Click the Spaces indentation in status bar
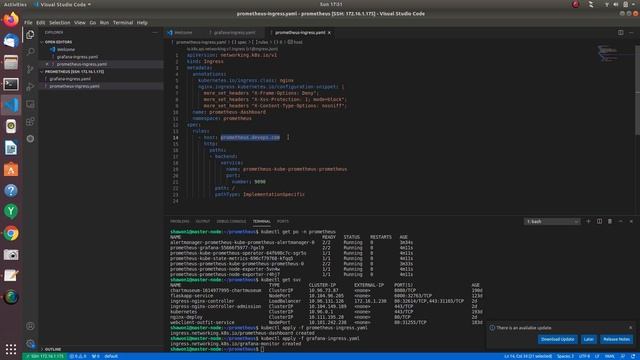 565,356
